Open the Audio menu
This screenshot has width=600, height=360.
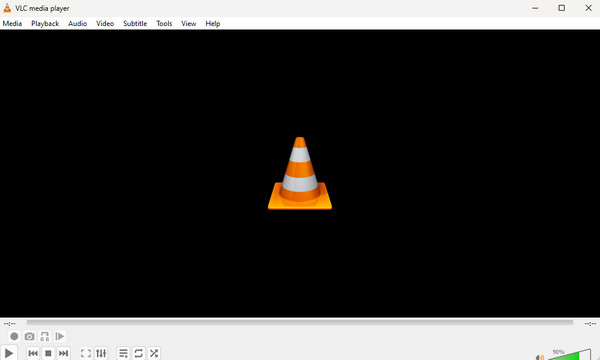77,24
